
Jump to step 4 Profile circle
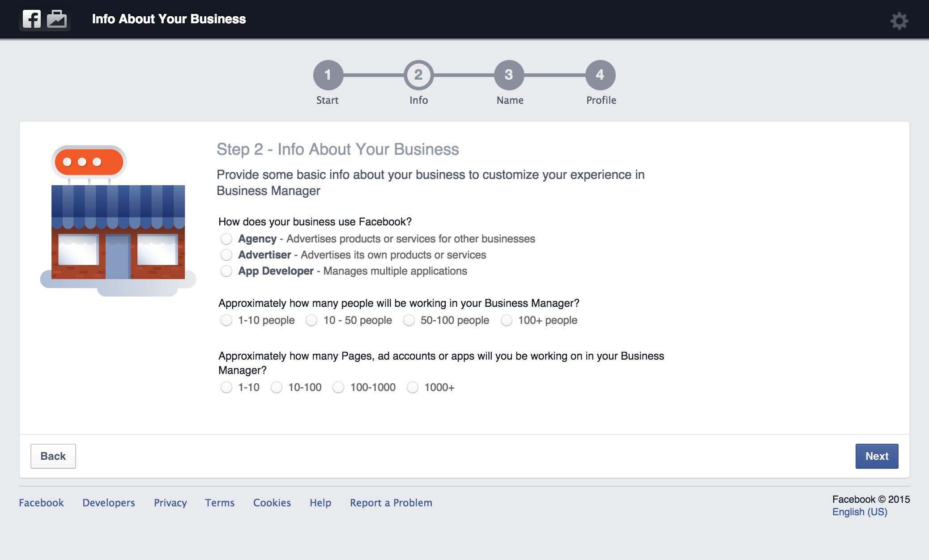pyautogui.click(x=600, y=75)
